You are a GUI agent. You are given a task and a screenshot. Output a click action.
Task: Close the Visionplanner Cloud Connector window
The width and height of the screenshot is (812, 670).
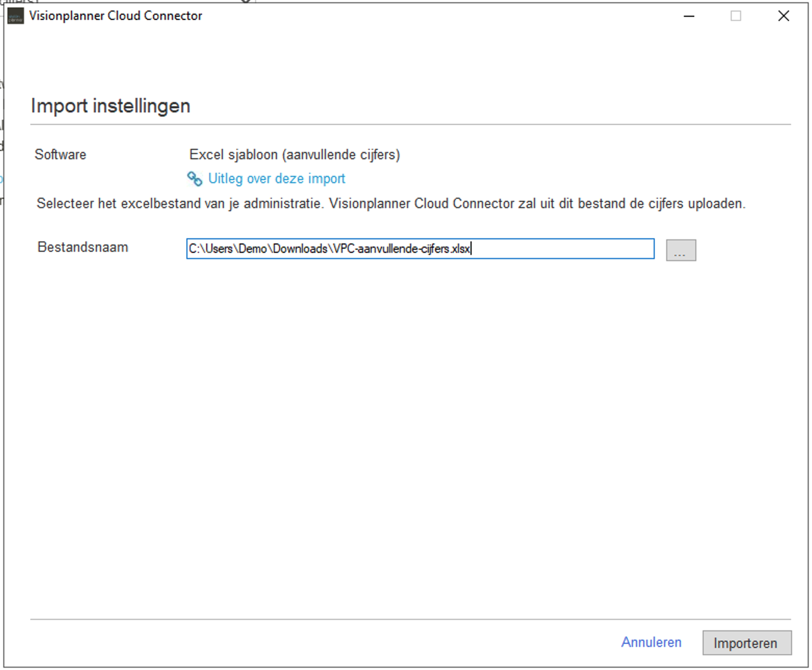tap(783, 16)
